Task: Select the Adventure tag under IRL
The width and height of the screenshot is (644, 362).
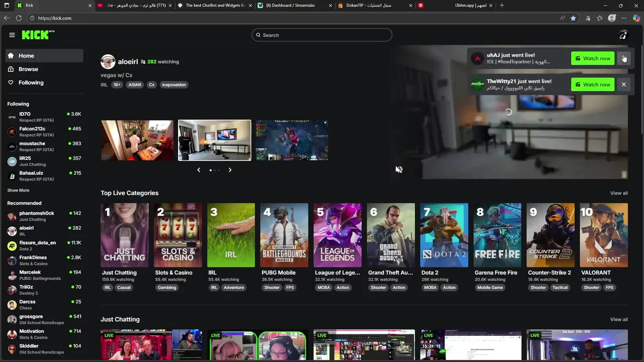Action: coord(233,288)
